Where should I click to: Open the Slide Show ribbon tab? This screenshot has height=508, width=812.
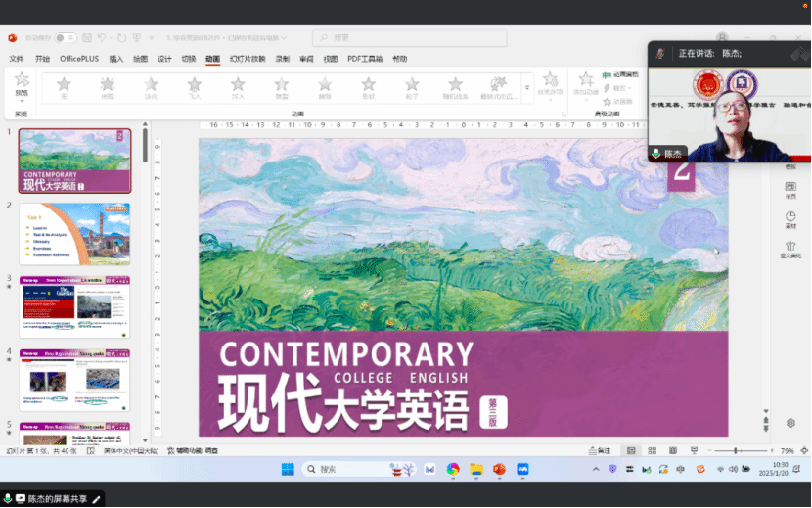[248, 59]
